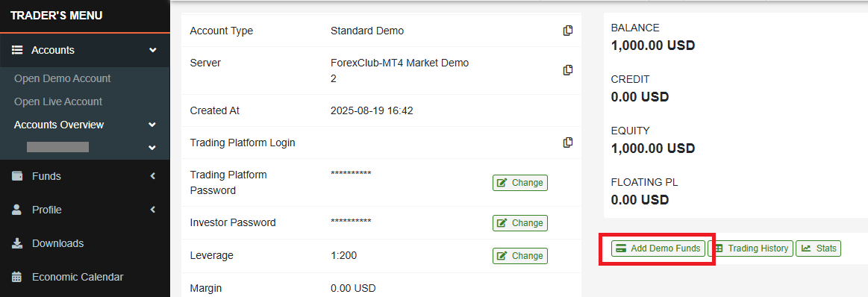This screenshot has height=297, width=868.
Task: Copy the Server name icon
Action: 567,70
